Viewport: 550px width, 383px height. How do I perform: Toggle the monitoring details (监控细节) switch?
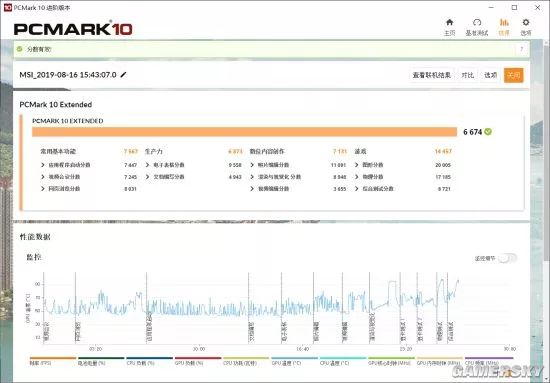tap(508, 258)
